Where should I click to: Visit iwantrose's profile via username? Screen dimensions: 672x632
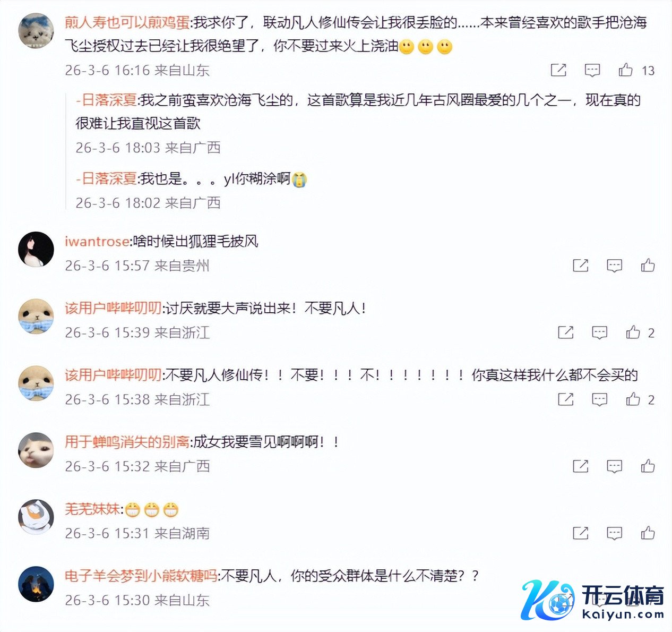click(x=97, y=242)
